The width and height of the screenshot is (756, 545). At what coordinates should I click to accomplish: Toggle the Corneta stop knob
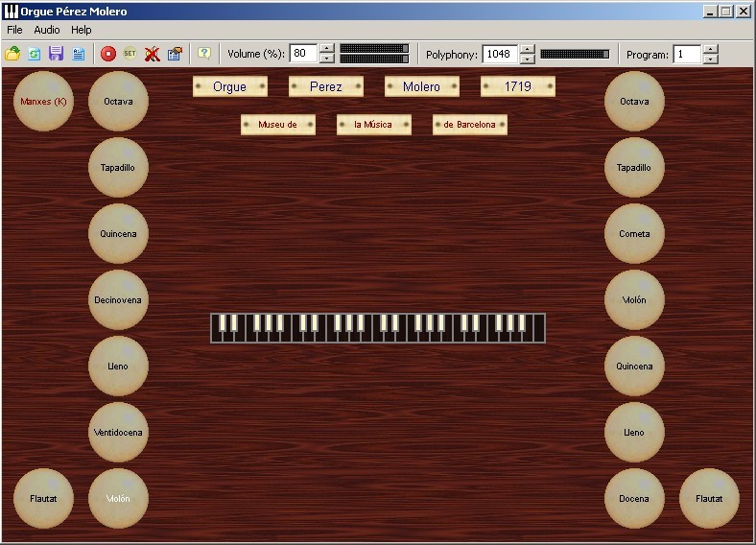[634, 233]
